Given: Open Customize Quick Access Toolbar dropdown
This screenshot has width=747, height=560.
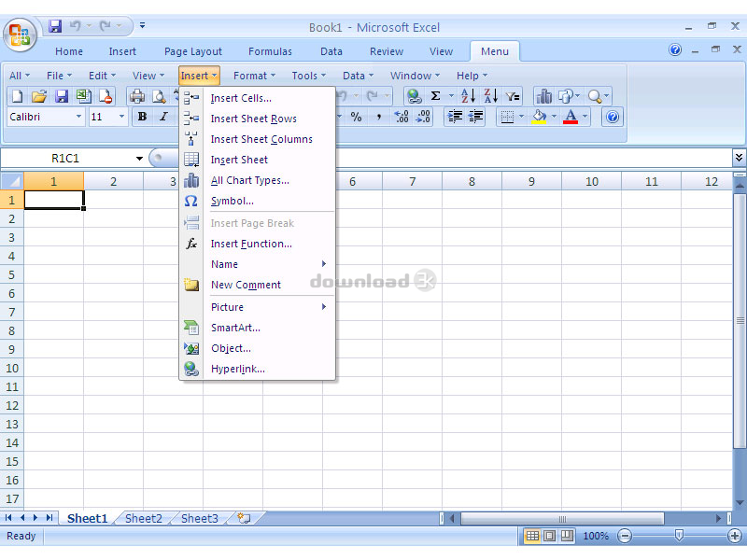Looking at the screenshot, I should click(142, 25).
